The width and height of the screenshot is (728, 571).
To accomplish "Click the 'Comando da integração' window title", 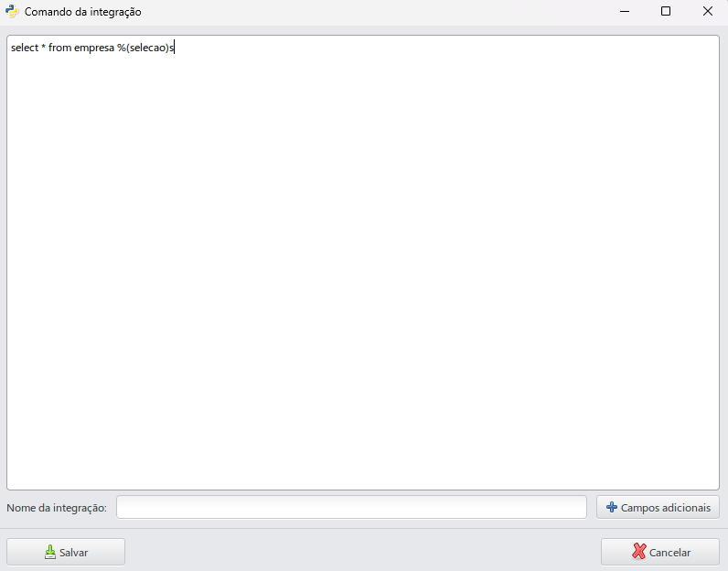I will (x=82, y=12).
